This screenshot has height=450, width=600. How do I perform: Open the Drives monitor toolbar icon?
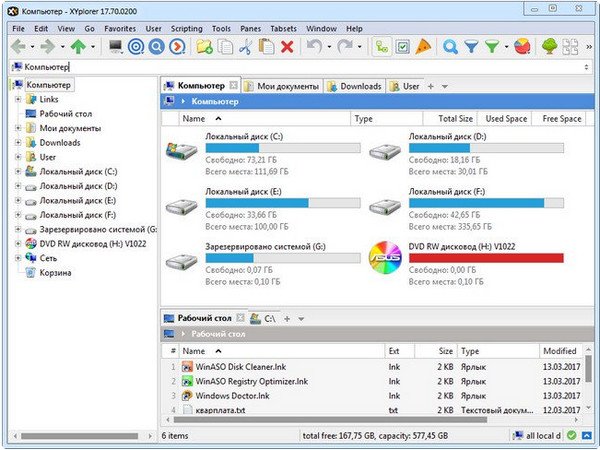(x=115, y=47)
